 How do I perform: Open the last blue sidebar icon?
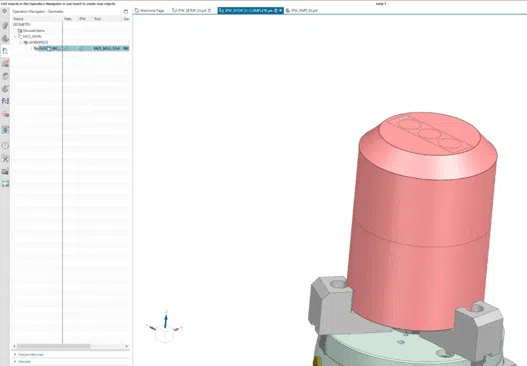[x=5, y=184]
